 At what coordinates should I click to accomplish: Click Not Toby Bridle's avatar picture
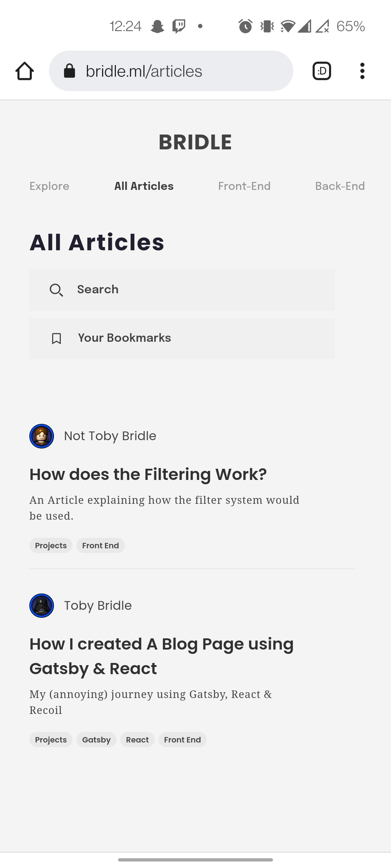pyautogui.click(x=42, y=436)
